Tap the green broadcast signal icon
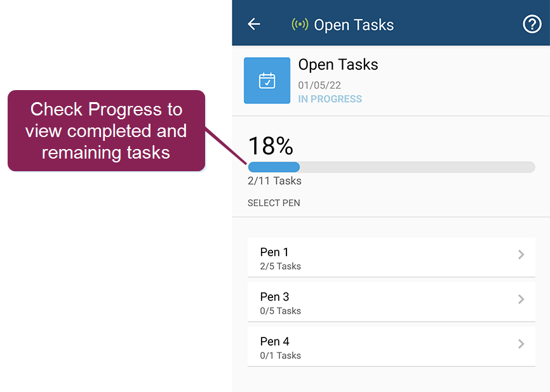The width and height of the screenshot is (550, 392). tap(300, 24)
